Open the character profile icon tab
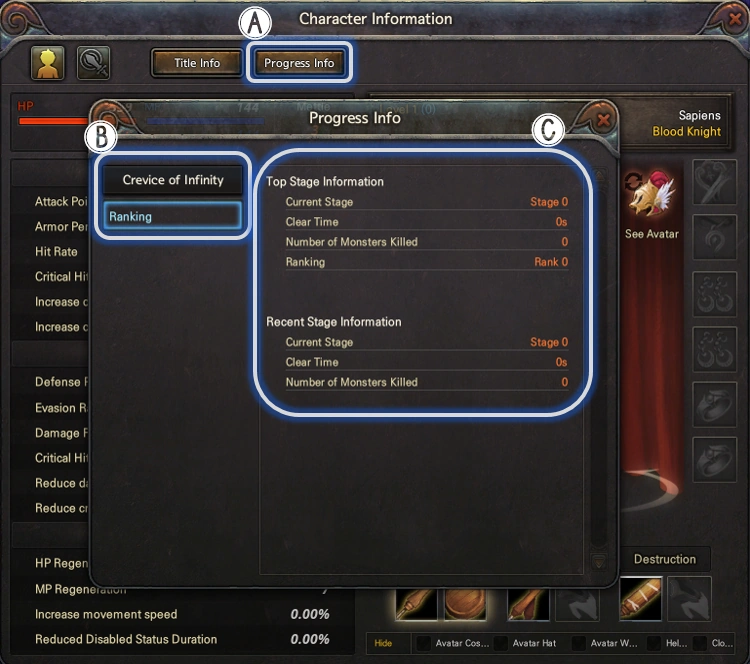Image resolution: width=750 pixels, height=664 pixels. [48, 63]
